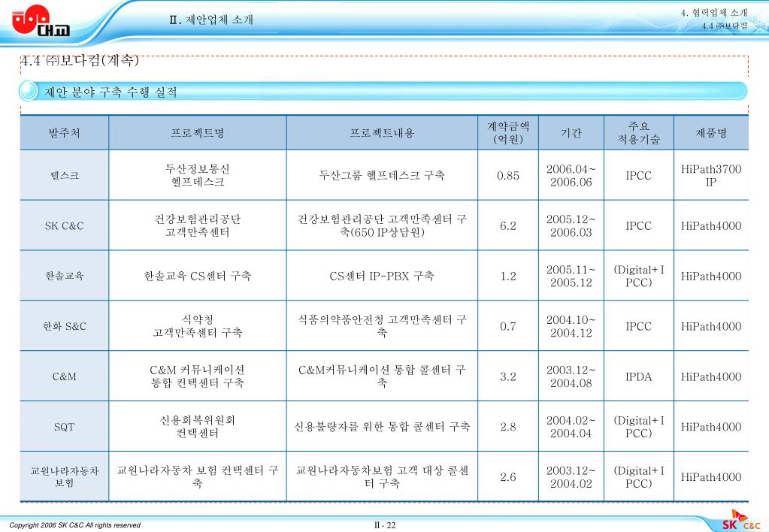
Task: Click the '제품명' column header
Action: [x=711, y=133]
